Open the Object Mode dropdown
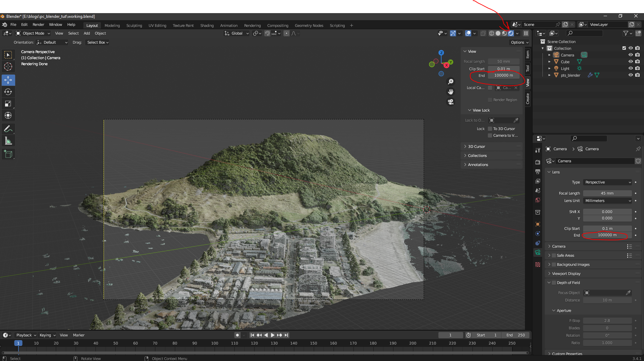The image size is (644, 361). (33, 33)
